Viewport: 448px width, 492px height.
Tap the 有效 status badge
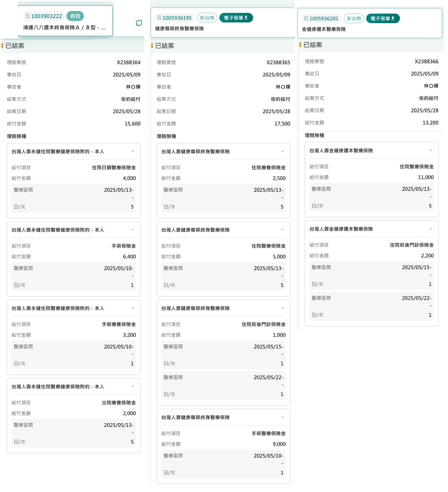(x=75, y=16)
